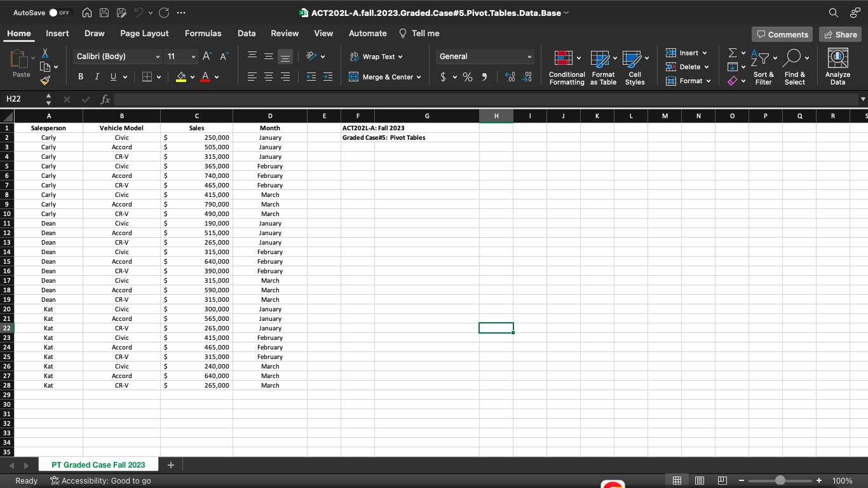Center text horizontally
Screen dimensions: 868x488
[x=269, y=77]
